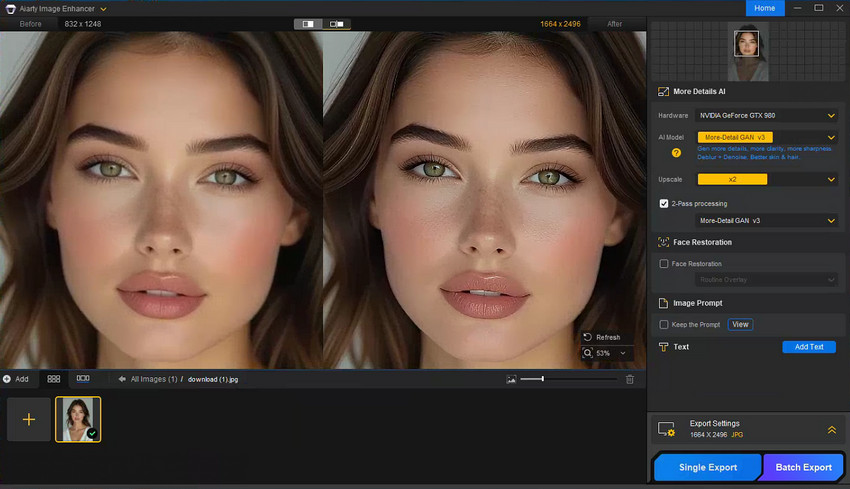
Task: Open the Aiarty Image Enhancer title menu arrow
Action: click(103, 8)
